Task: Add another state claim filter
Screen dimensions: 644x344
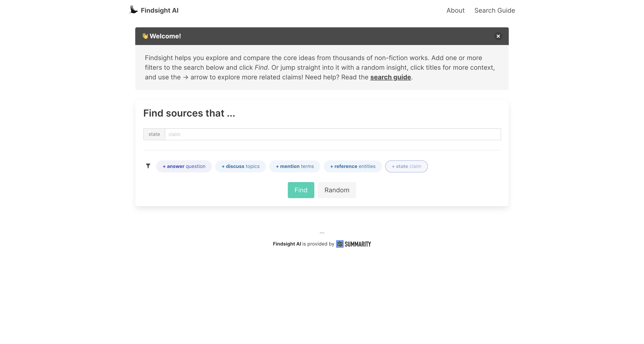Action: click(406, 166)
